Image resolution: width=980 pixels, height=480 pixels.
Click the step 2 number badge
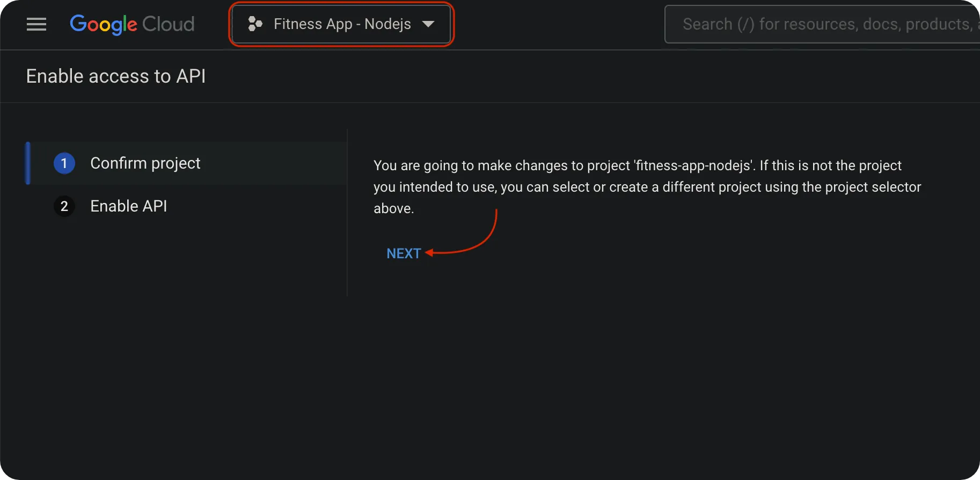tap(64, 206)
